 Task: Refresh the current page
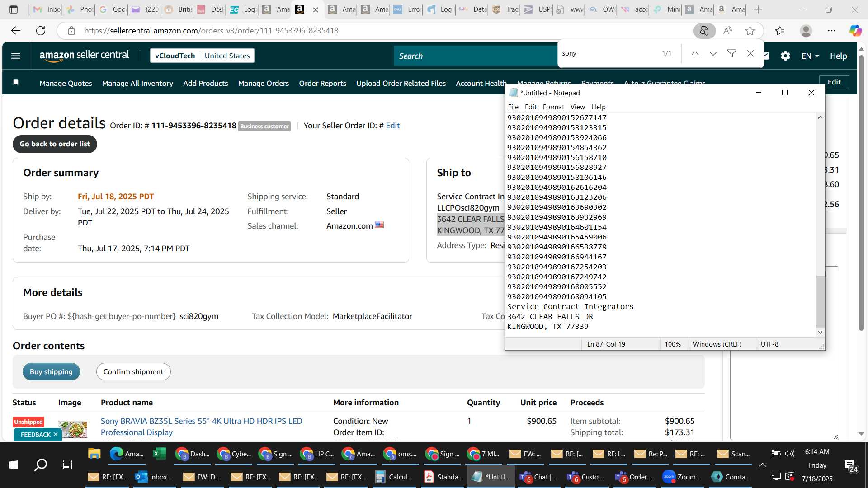click(41, 31)
